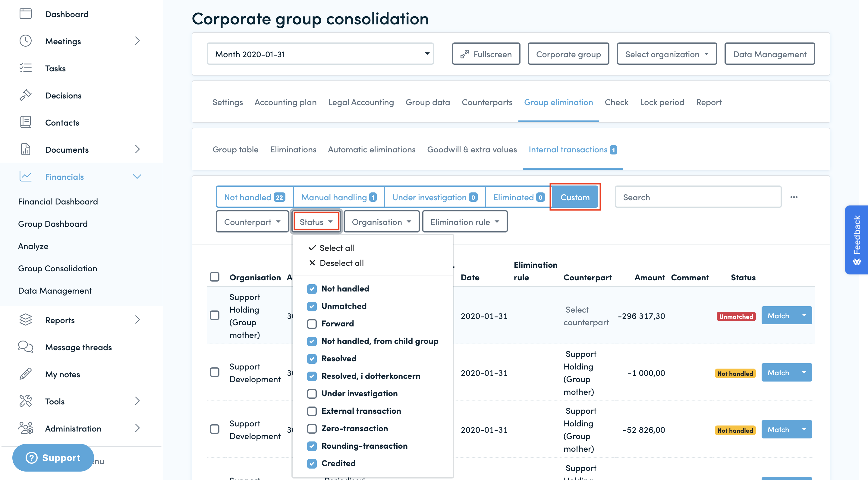Click the Tasks checklist icon
Viewport: 868px width, 480px height.
pyautogui.click(x=26, y=68)
